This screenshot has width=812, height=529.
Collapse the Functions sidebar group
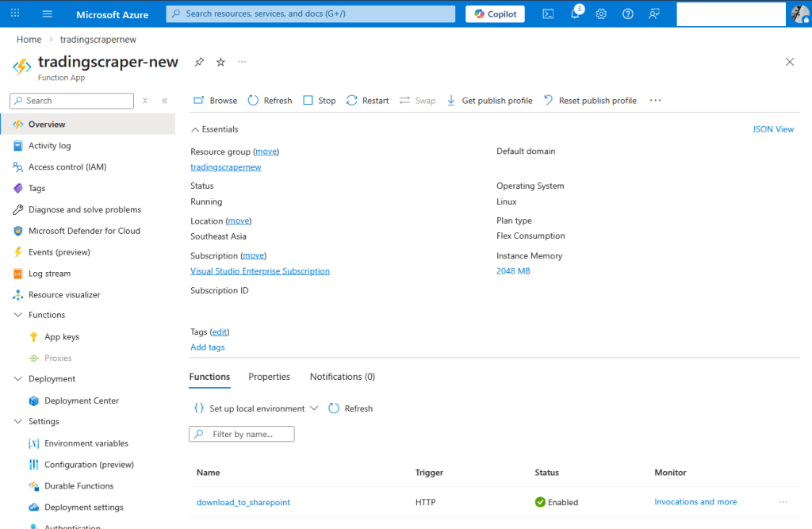coord(18,315)
